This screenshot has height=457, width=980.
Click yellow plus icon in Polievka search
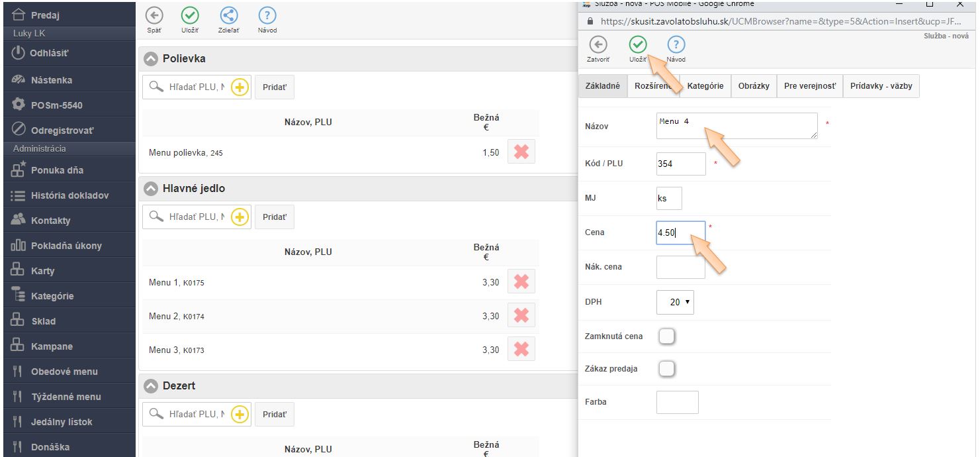pos(240,87)
